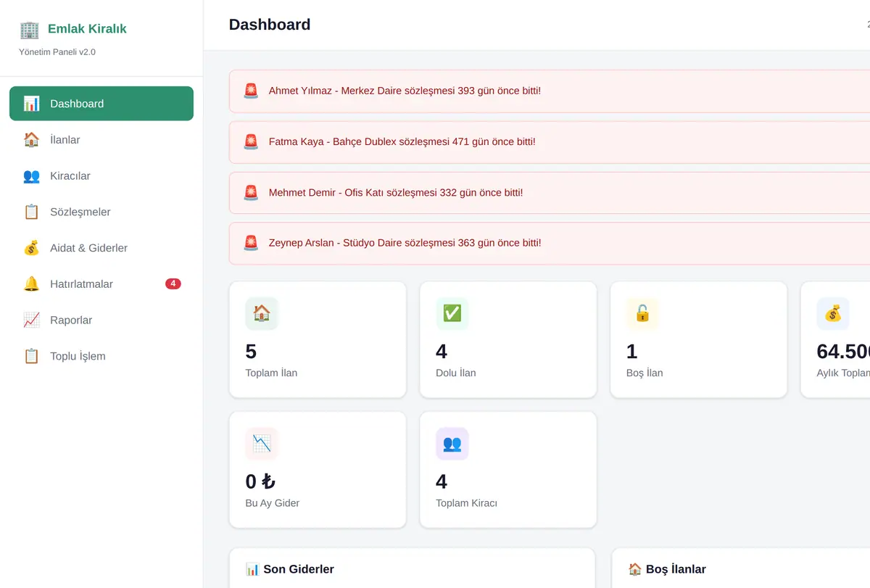Click the Dolu İlan label

pos(456,373)
